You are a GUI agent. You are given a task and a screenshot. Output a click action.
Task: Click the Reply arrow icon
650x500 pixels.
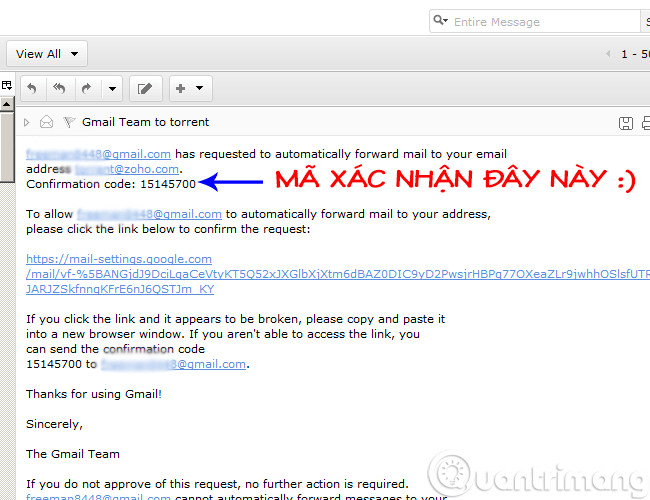(x=32, y=88)
